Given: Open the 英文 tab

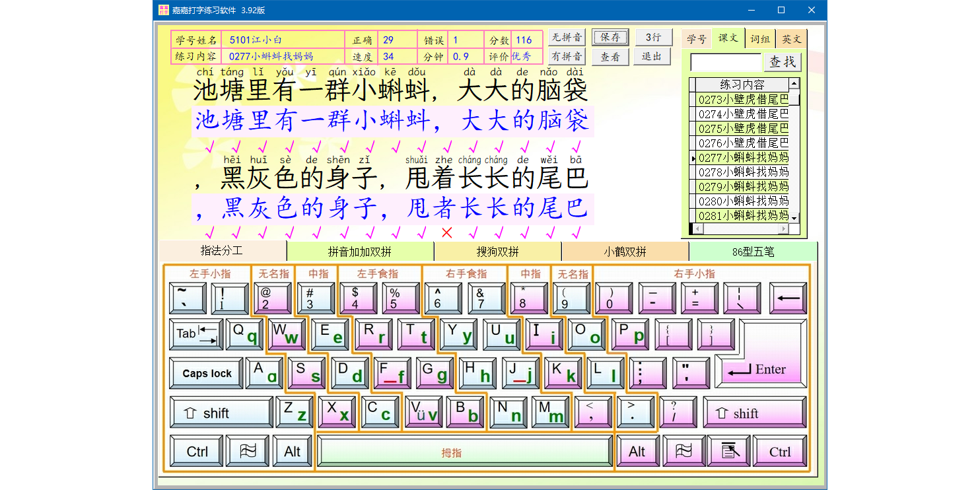Looking at the screenshot, I should 791,39.
